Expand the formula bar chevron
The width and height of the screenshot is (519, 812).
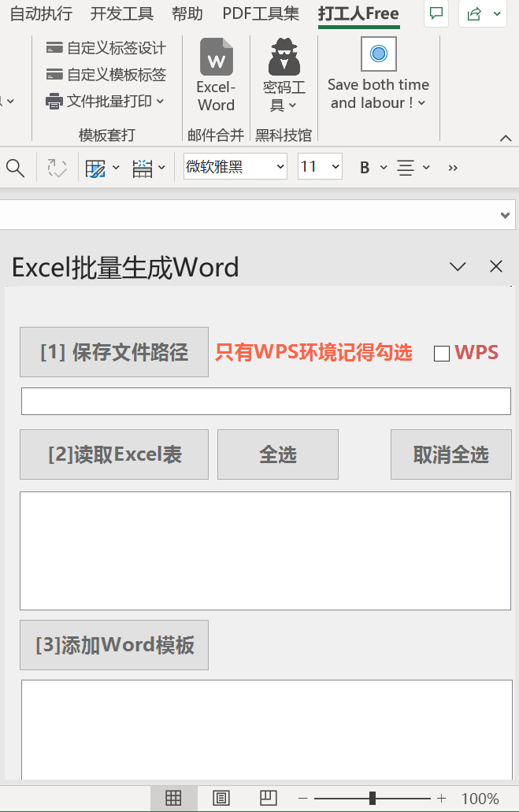click(506, 215)
